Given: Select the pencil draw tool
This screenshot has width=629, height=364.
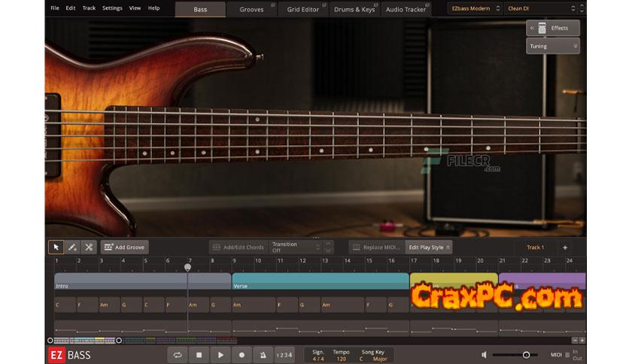Looking at the screenshot, I should coord(72,247).
